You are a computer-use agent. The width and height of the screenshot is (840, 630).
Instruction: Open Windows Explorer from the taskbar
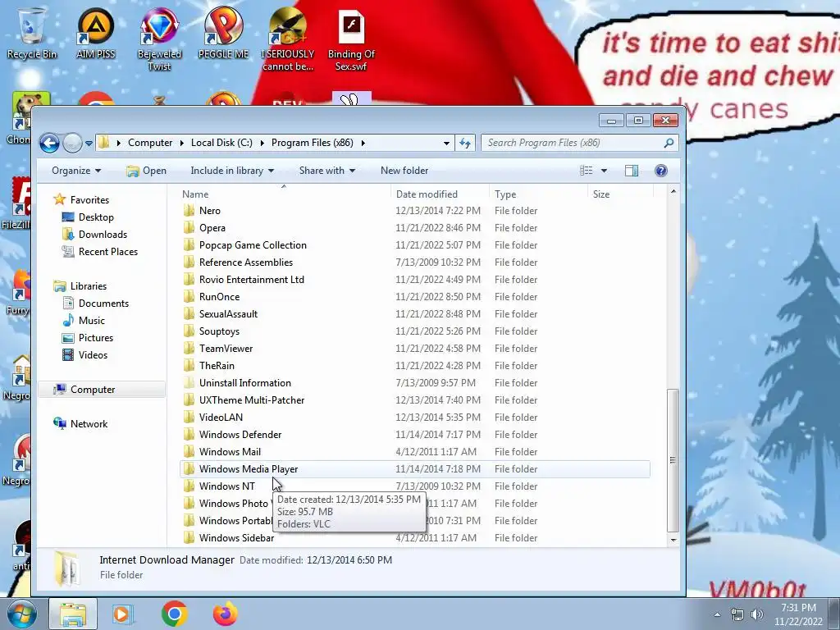(x=73, y=614)
